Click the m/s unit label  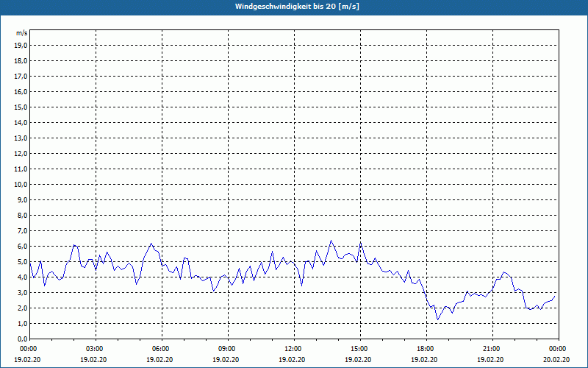coord(22,33)
